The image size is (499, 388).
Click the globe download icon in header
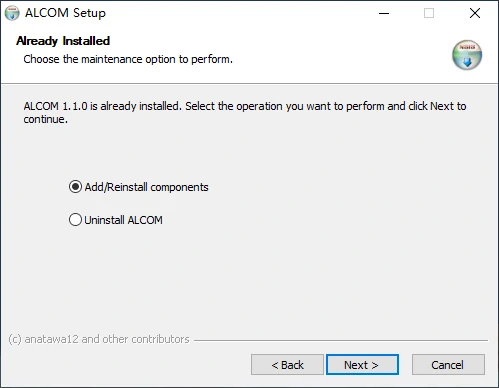[467, 55]
